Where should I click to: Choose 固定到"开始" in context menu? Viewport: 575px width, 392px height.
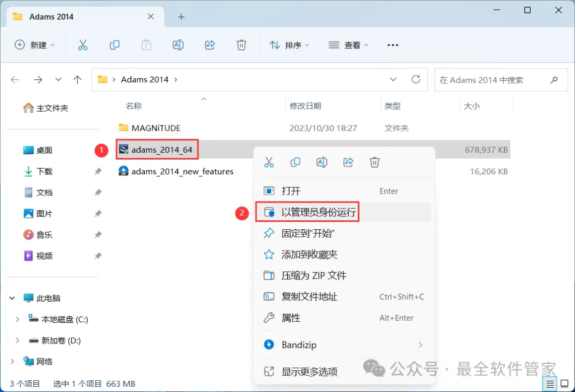[344, 233]
